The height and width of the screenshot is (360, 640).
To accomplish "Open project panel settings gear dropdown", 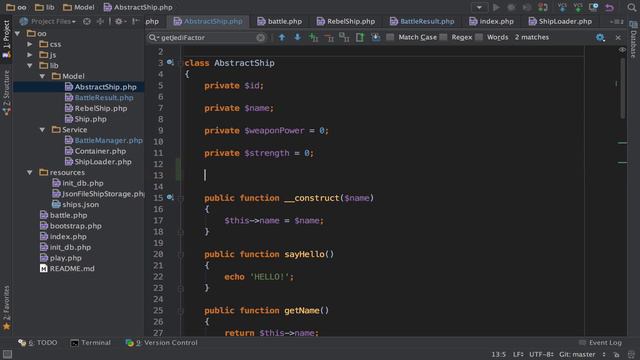I will [x=120, y=21].
